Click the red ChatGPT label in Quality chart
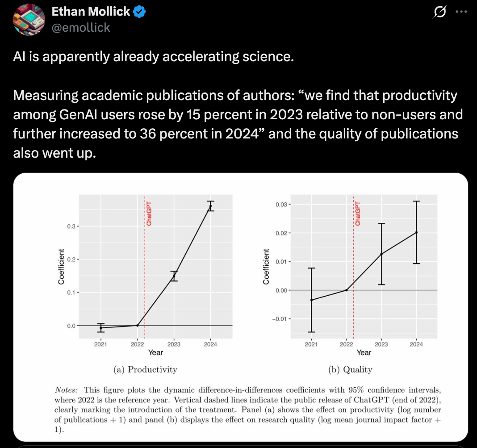This screenshot has width=477, height=448. tap(358, 214)
